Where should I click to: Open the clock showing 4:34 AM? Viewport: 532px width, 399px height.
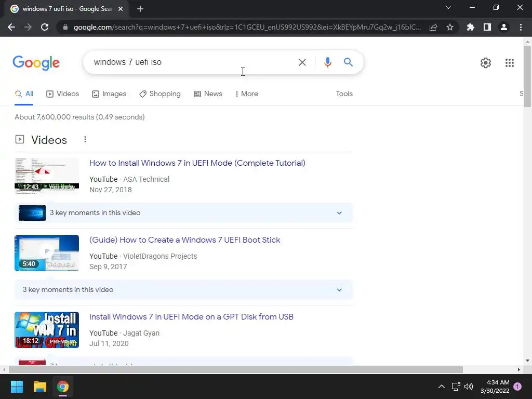(495, 387)
